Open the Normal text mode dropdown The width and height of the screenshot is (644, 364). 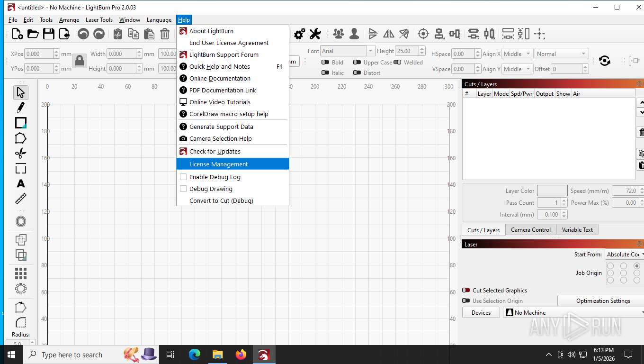(x=562, y=54)
